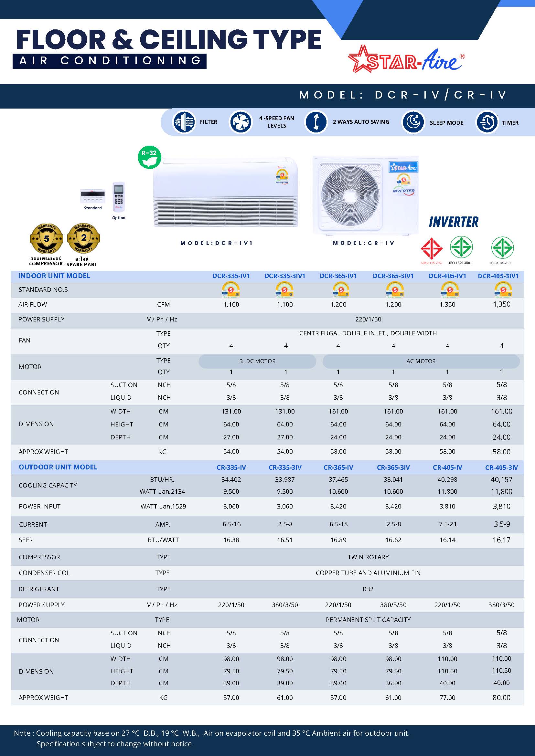The height and width of the screenshot is (756, 535).
Task: Click the INDOOR UNIT MODEL section heading
Action: click(54, 276)
